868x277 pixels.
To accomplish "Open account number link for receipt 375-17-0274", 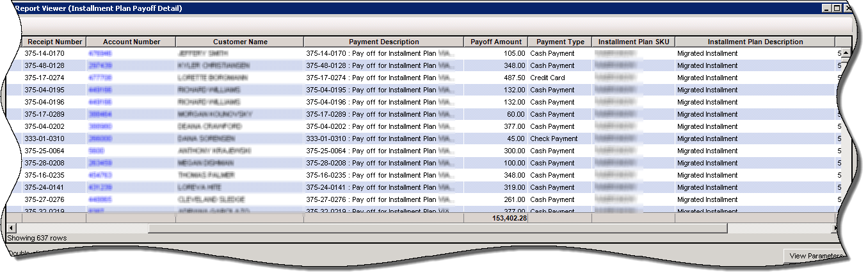I will pos(100,78).
